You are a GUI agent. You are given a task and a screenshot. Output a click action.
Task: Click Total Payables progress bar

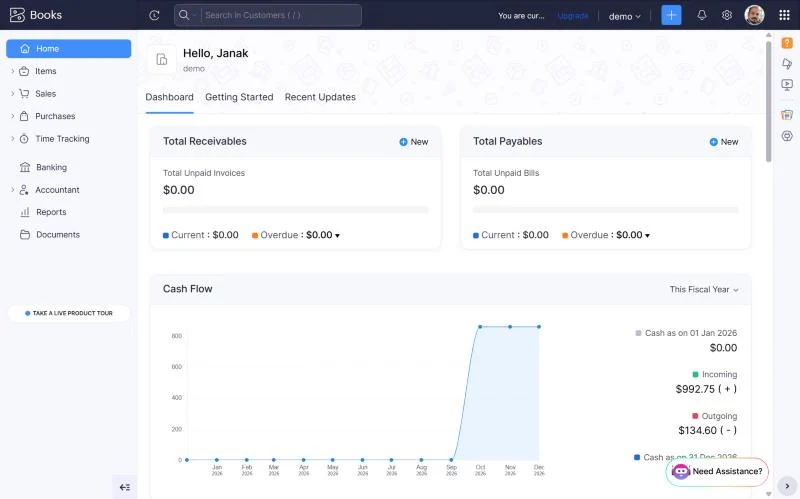(x=606, y=210)
